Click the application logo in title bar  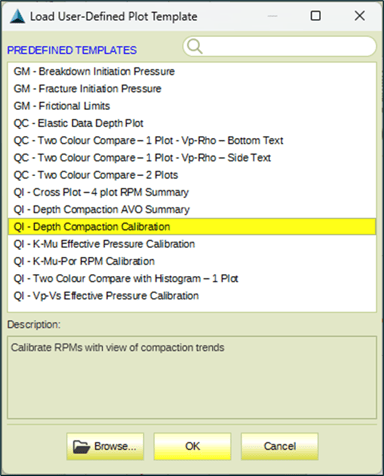[x=17, y=16]
